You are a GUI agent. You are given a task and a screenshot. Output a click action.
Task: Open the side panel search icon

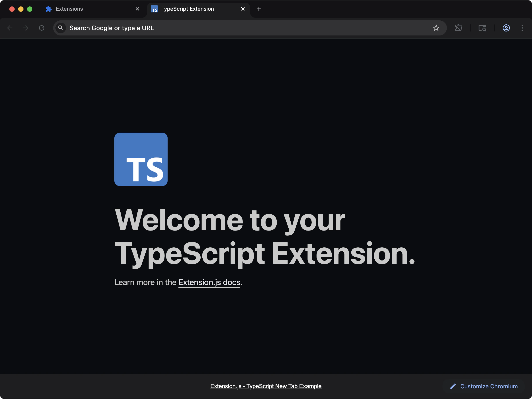point(482,28)
